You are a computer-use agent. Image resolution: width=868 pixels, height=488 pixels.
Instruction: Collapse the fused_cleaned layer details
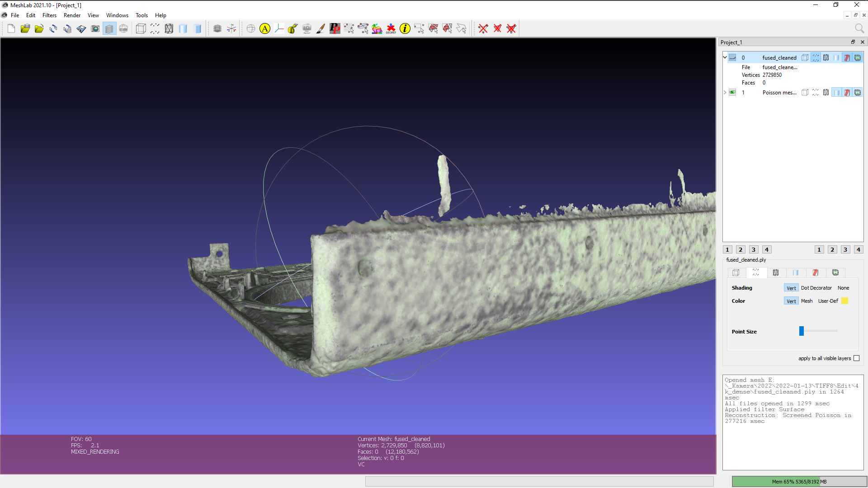click(725, 57)
